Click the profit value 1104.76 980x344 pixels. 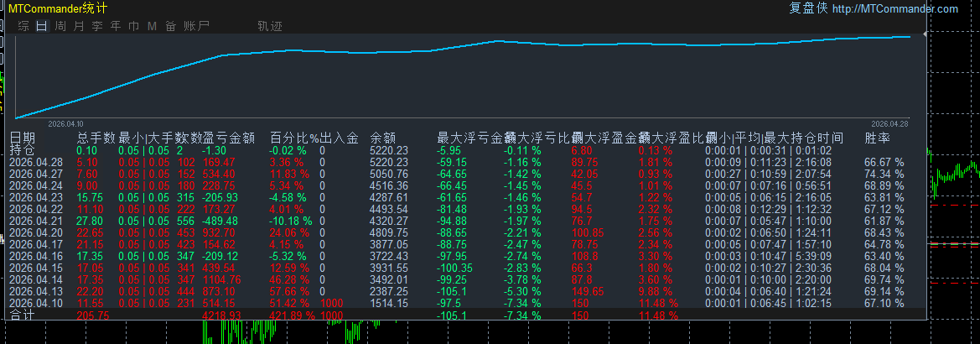pos(222,280)
